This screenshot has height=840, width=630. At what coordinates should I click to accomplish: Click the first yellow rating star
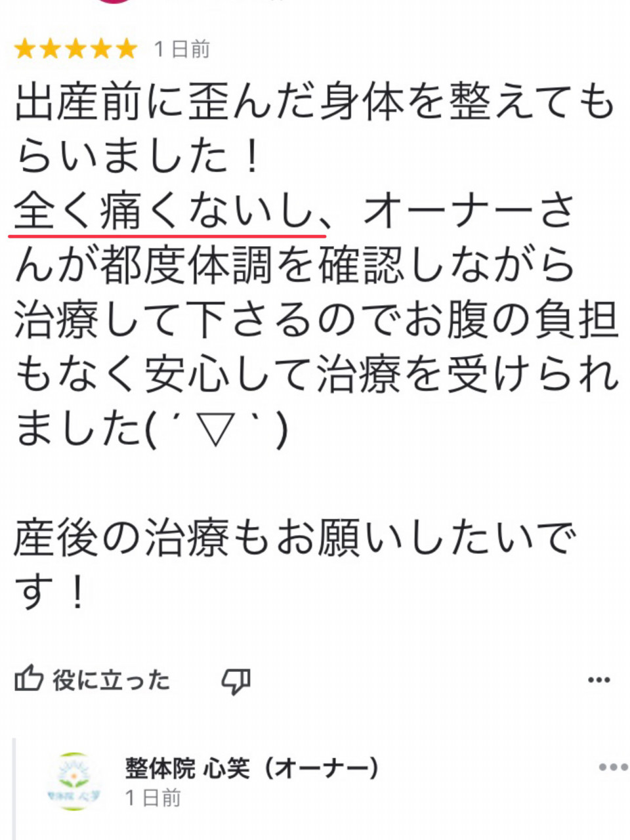pyautogui.click(x=24, y=49)
